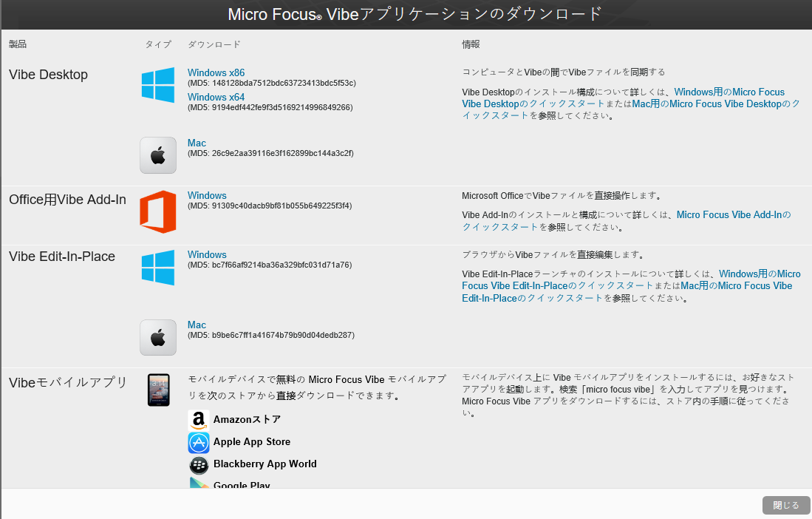Click the Office用Vibe Add-In product name
This screenshot has height=519, width=812.
point(67,200)
